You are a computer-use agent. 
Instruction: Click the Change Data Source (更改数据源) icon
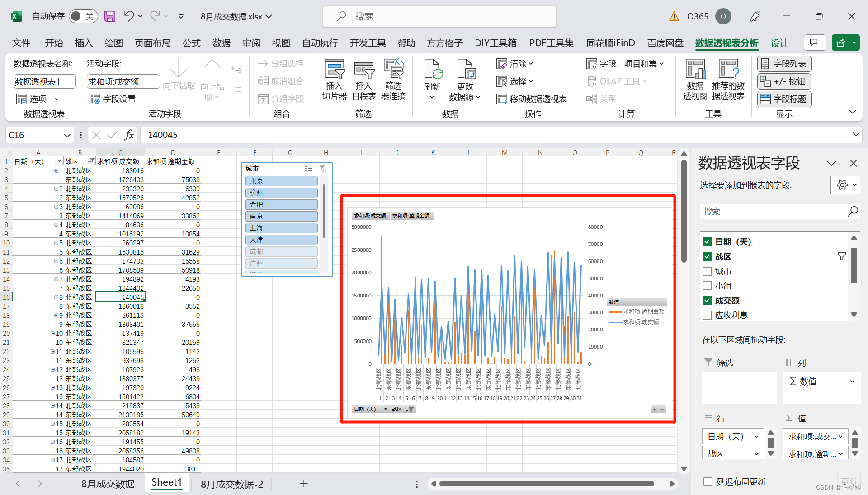[x=466, y=69]
